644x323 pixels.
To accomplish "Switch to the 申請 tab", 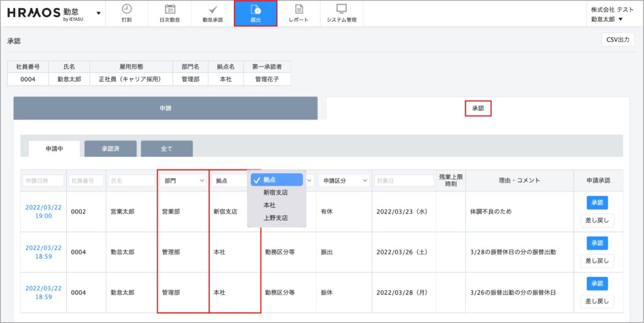I will (x=165, y=108).
